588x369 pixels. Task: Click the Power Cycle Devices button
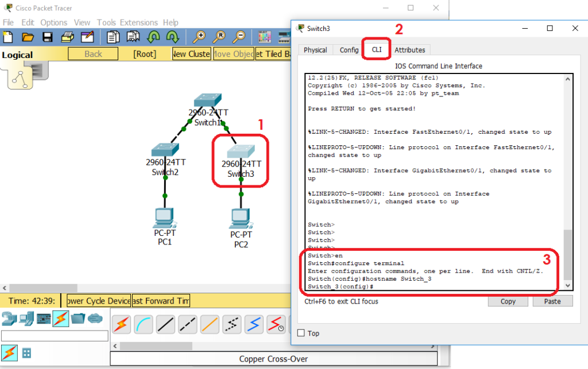point(99,301)
